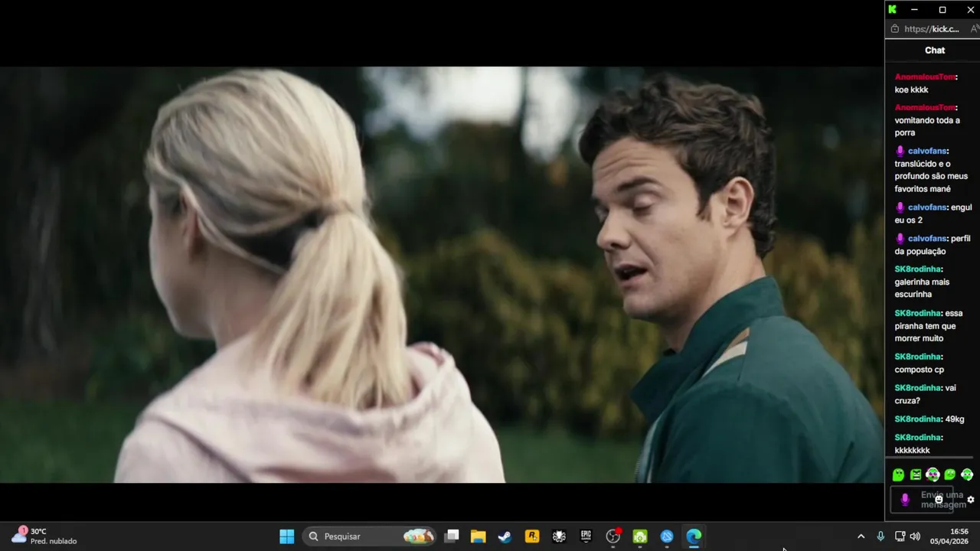Screen dimensions: 980x551
Task: Open the emoji picker in chat input
Action: pos(939,500)
